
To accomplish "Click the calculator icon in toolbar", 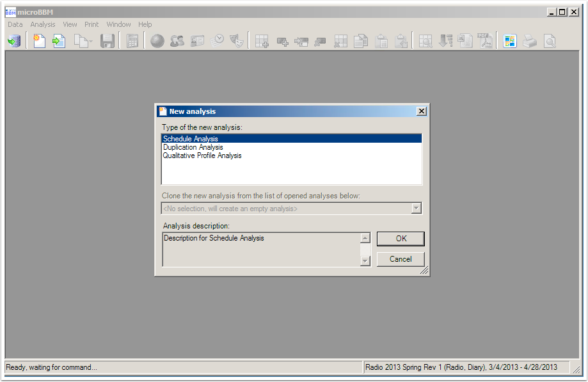I will click(x=132, y=42).
